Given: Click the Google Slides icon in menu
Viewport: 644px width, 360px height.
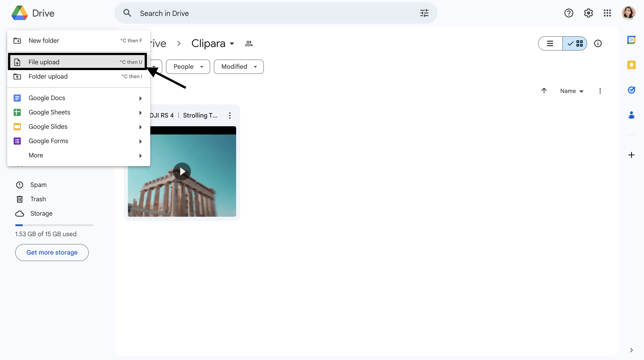Looking at the screenshot, I should [x=17, y=126].
